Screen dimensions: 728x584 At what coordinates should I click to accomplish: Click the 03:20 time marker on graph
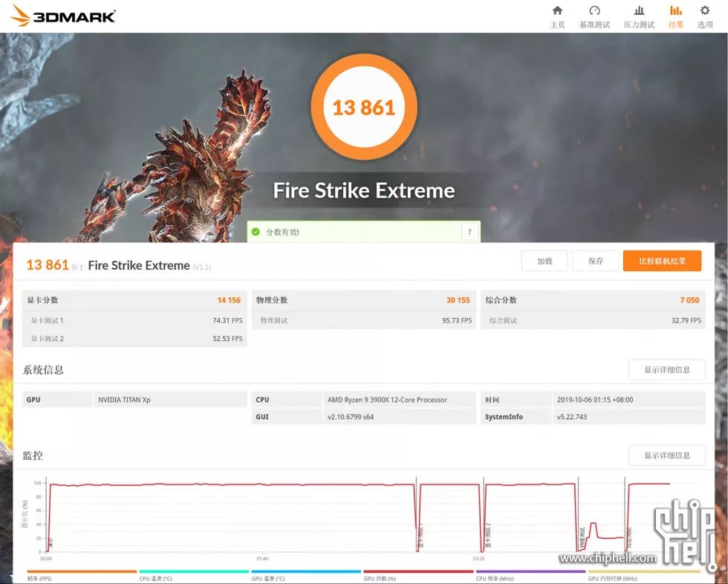pos(478,559)
